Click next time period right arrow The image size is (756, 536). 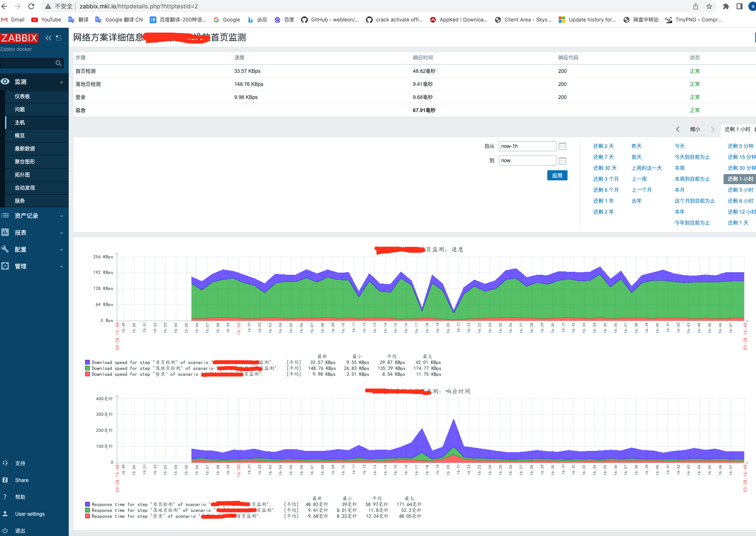click(x=713, y=129)
